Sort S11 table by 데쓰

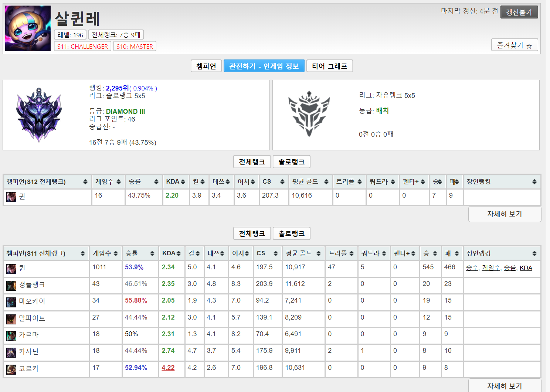[x=216, y=253]
